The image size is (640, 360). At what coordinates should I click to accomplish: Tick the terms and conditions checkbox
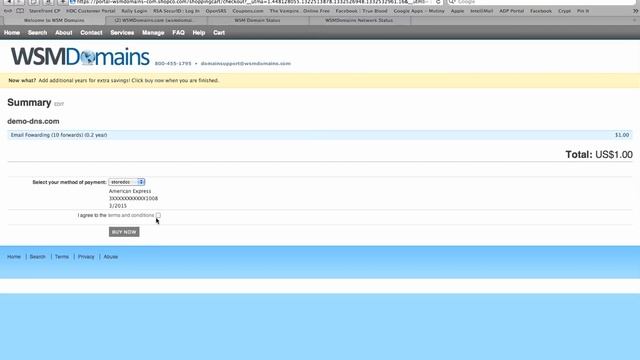(x=158, y=215)
